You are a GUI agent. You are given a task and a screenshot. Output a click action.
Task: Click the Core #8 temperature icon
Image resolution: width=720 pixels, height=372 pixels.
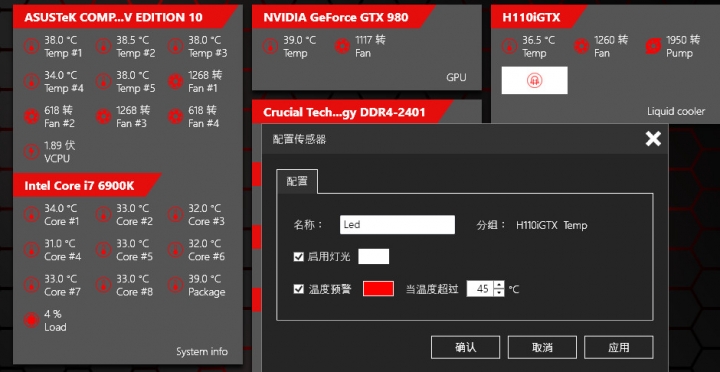(x=103, y=285)
